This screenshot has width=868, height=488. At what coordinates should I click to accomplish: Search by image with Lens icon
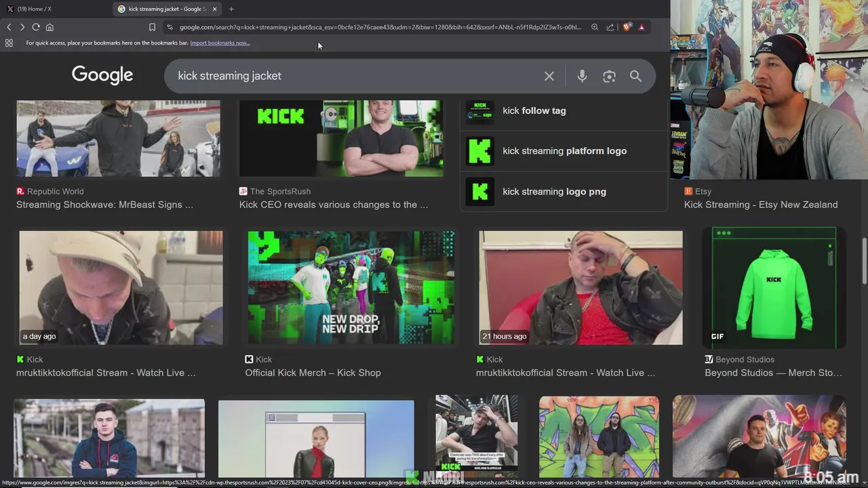click(609, 76)
